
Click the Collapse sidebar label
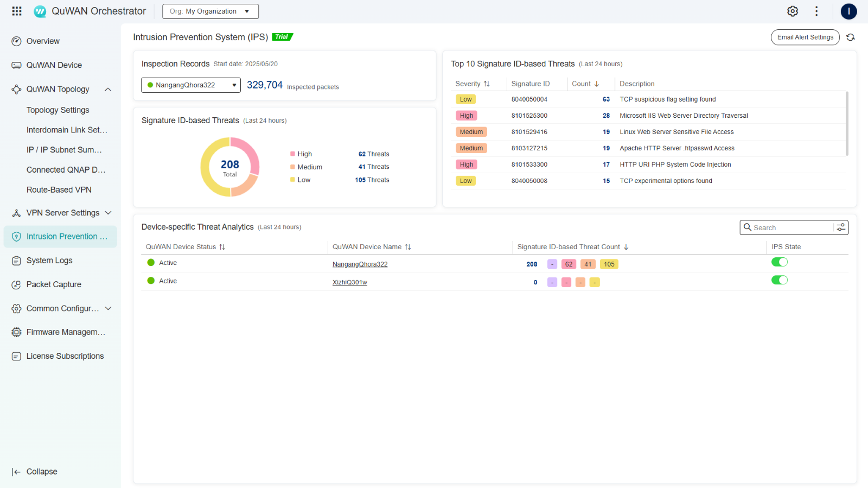pyautogui.click(x=42, y=472)
